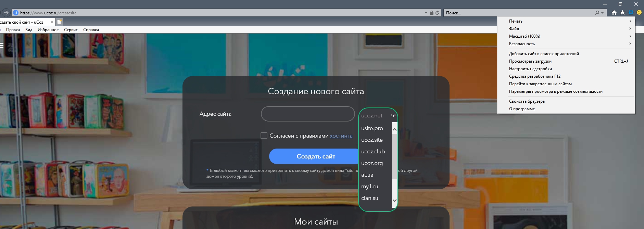Open the Правка menu
Image resolution: width=644 pixels, height=229 pixels.
tap(13, 30)
